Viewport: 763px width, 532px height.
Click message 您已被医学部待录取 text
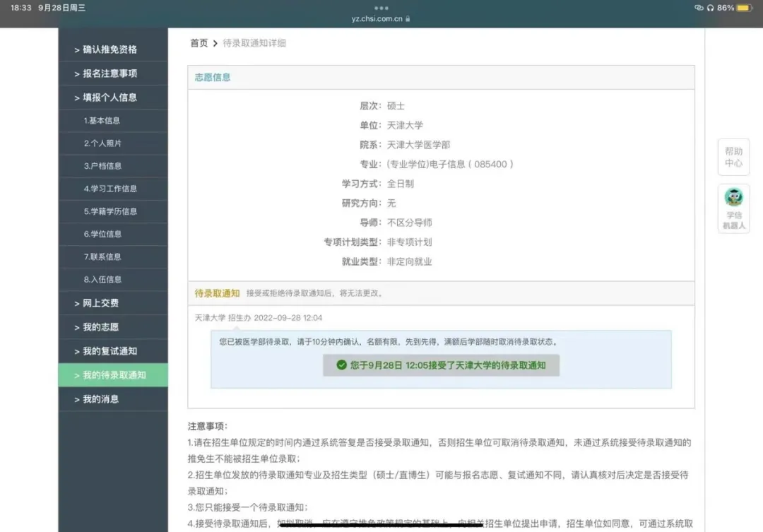tap(389, 342)
